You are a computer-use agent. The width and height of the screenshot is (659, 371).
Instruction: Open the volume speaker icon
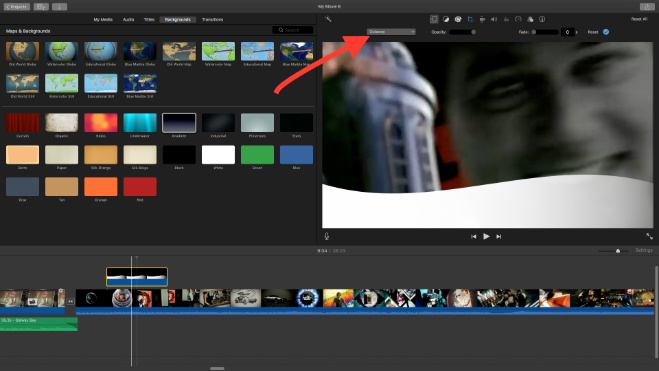[x=494, y=19]
